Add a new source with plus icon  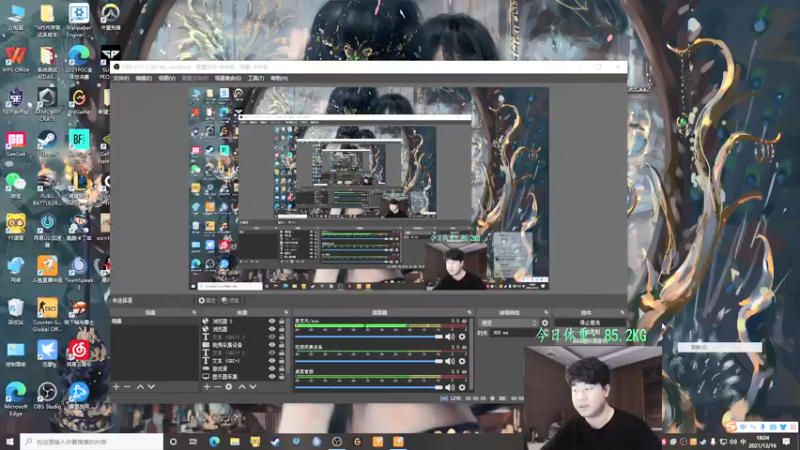pos(207,387)
